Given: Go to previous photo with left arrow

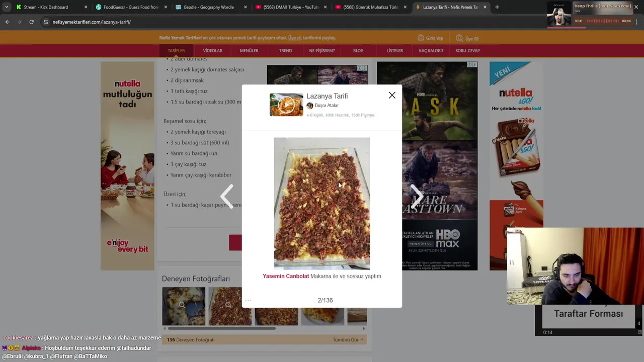Looking at the screenshot, I should pos(227,196).
